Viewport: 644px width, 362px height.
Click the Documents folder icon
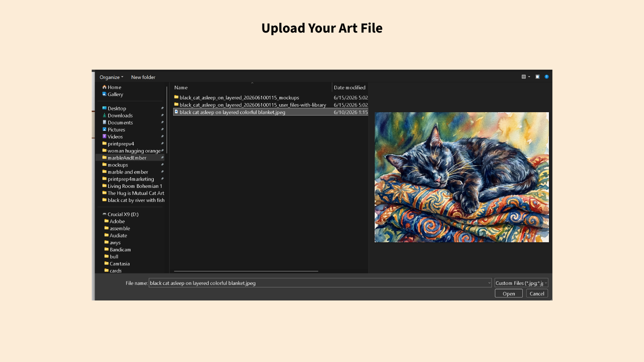tap(104, 122)
